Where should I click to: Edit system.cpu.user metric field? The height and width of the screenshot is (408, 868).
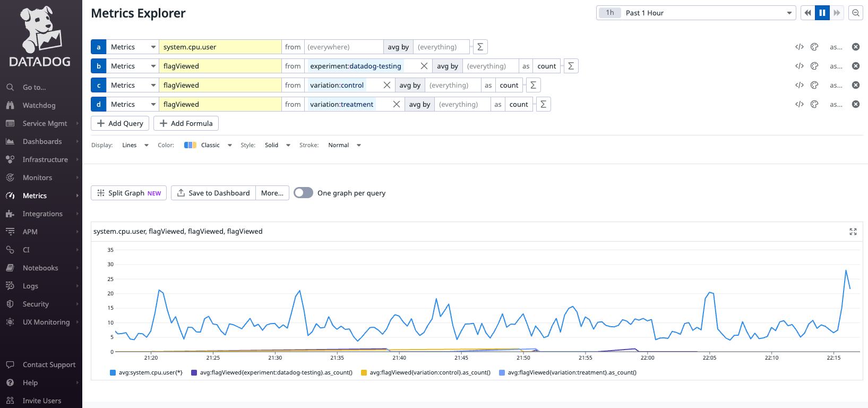220,47
